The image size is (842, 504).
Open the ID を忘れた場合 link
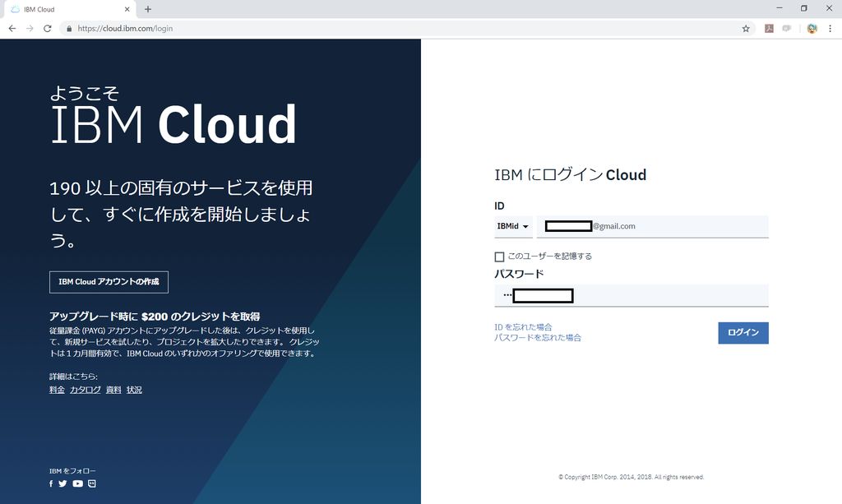(x=523, y=327)
